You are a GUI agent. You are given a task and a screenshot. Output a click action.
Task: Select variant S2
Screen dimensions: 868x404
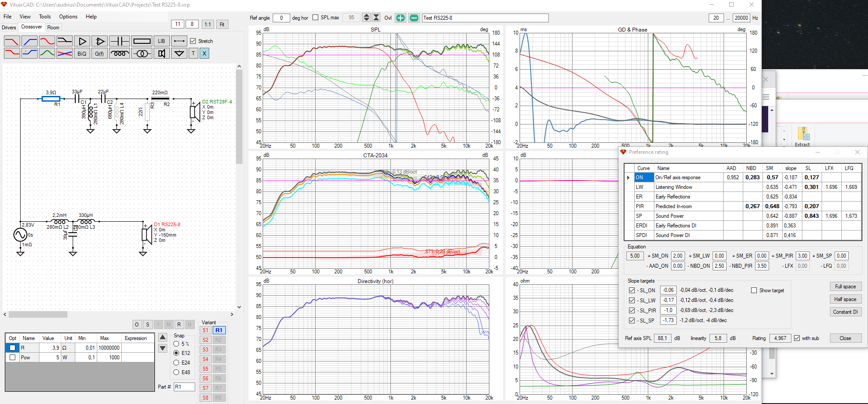[x=205, y=340]
